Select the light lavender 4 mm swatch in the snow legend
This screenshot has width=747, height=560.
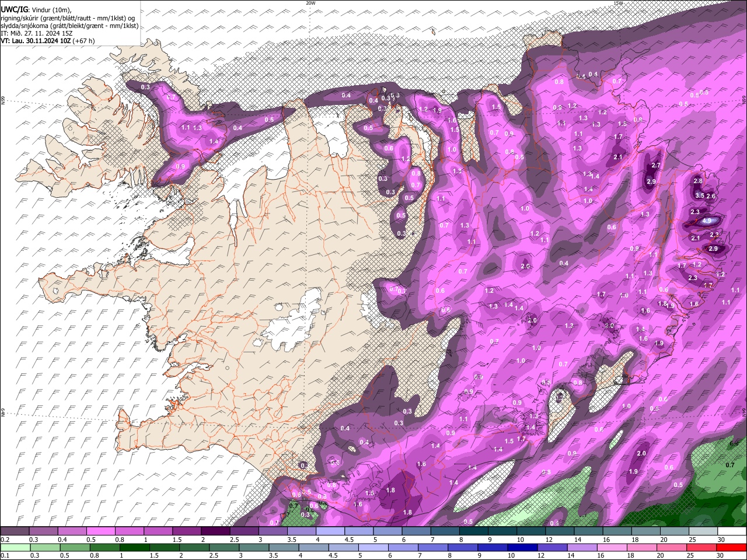330,531
